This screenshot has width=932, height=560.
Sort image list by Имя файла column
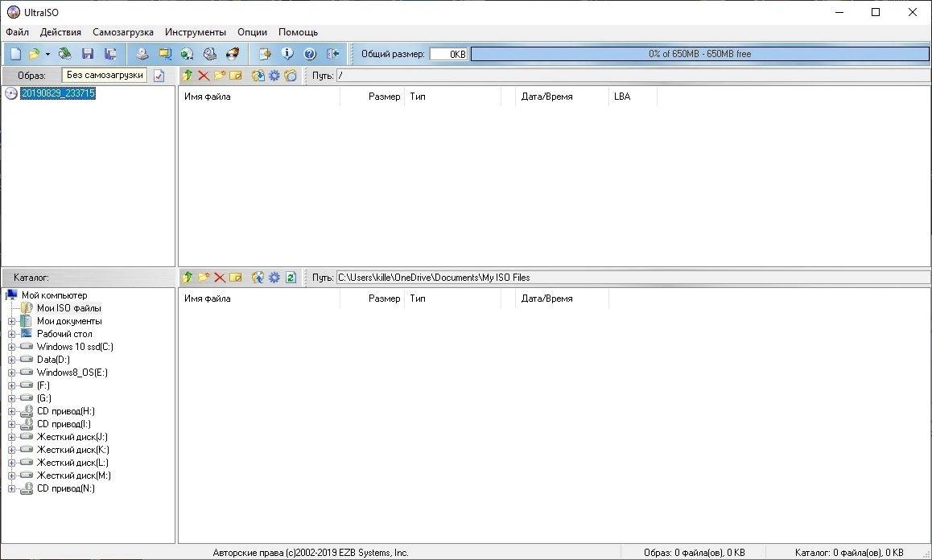click(259, 97)
